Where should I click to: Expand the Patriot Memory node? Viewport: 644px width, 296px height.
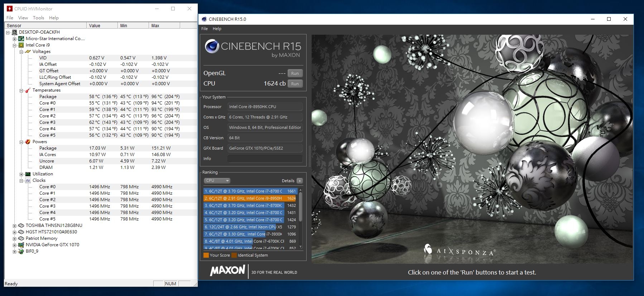[x=15, y=239]
